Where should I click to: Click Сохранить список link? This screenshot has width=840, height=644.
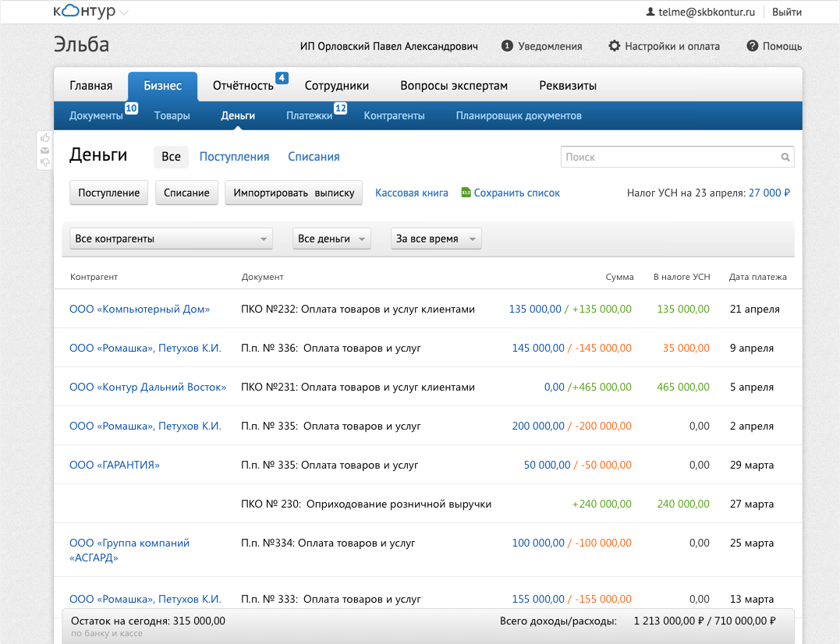(x=517, y=193)
